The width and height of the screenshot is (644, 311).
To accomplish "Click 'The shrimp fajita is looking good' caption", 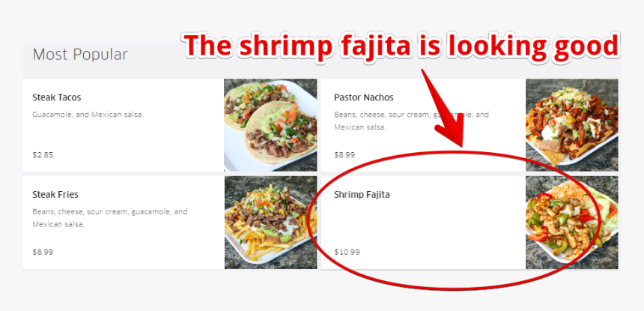I will tap(401, 45).
